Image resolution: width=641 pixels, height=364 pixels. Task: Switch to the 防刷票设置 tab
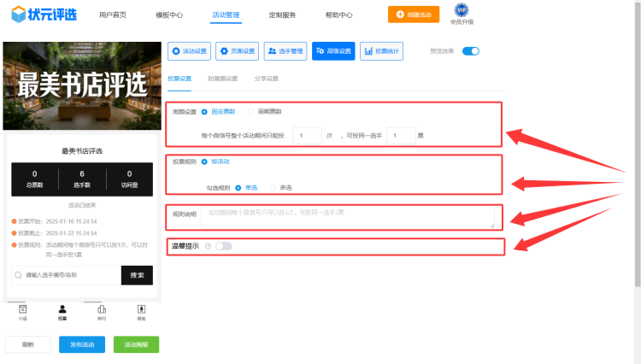223,79
